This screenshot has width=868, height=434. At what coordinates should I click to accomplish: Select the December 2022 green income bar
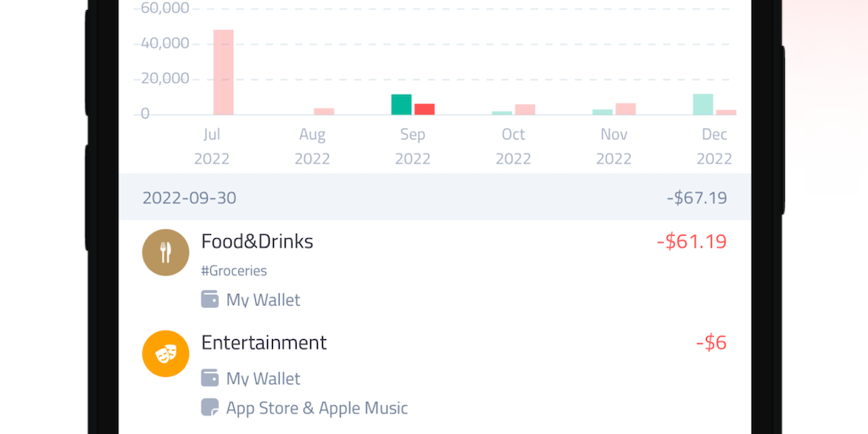[x=703, y=104]
